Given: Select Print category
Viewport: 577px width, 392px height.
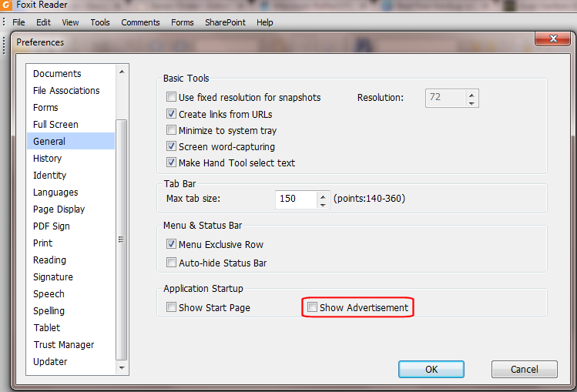Looking at the screenshot, I should (x=71, y=243).
